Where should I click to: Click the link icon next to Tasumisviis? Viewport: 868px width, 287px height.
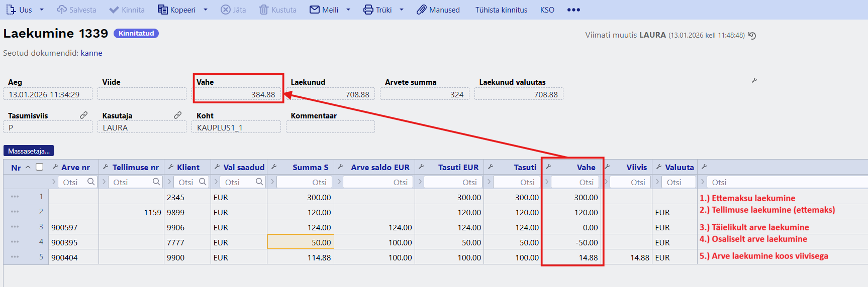pyautogui.click(x=84, y=115)
